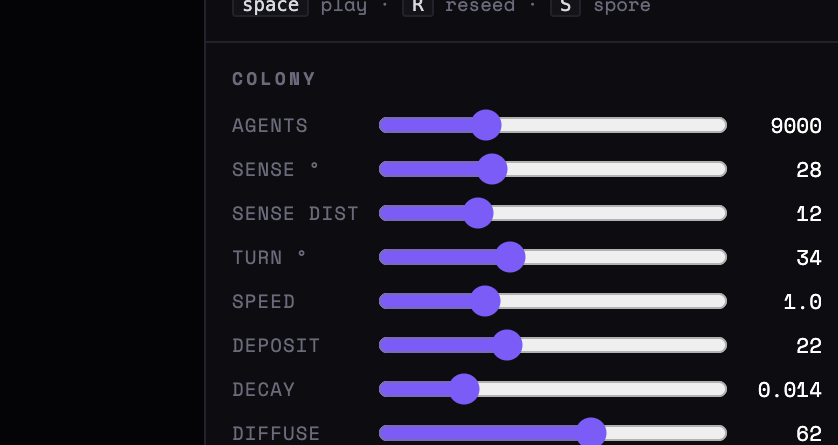Click the SENSE ° slider handle
This screenshot has height=445, width=838.
pyautogui.click(x=492, y=169)
